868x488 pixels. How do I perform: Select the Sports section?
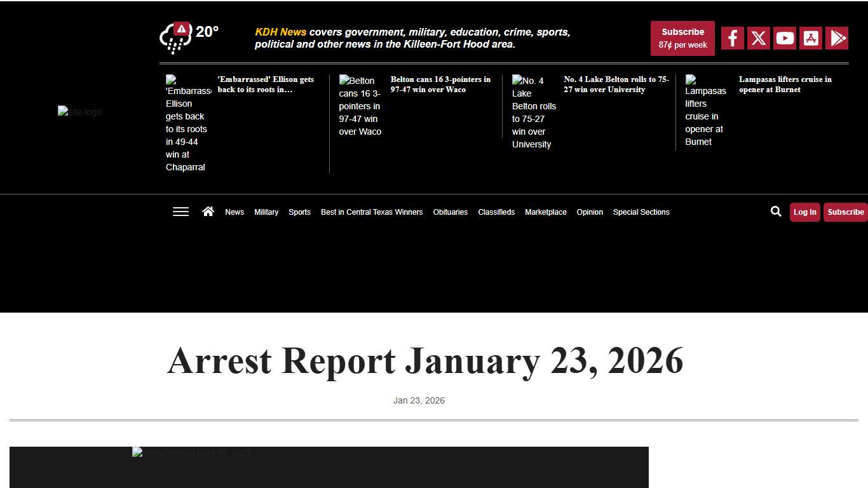pyautogui.click(x=299, y=212)
